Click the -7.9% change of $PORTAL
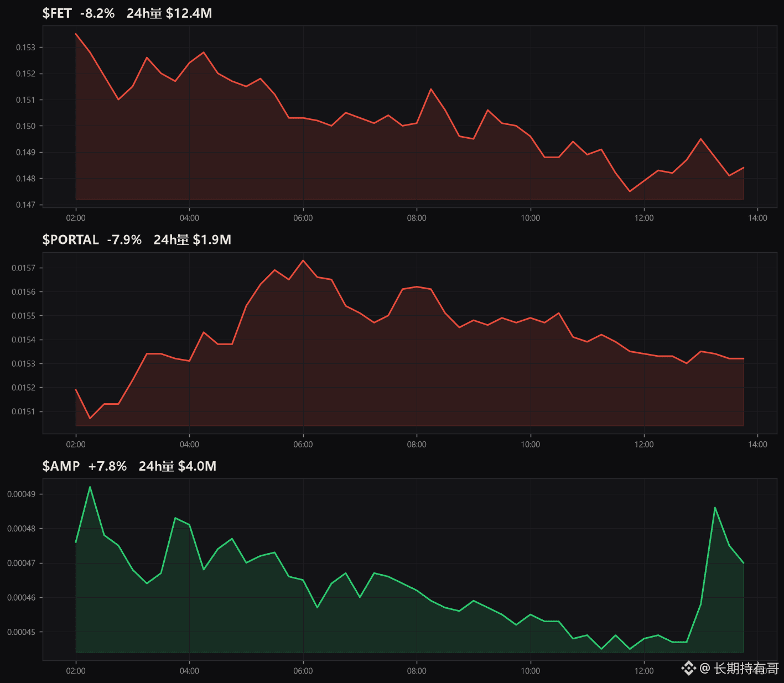Image resolution: width=784 pixels, height=683 pixels. tap(124, 239)
